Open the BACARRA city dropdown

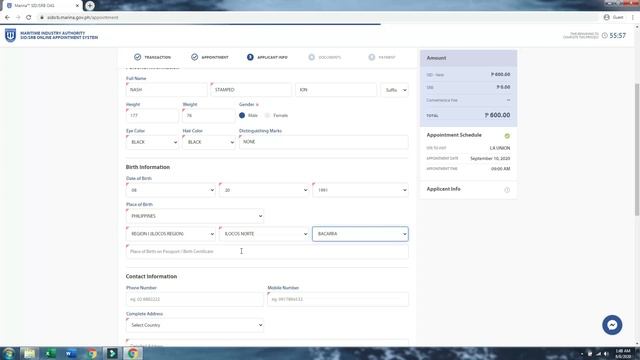[360, 234]
